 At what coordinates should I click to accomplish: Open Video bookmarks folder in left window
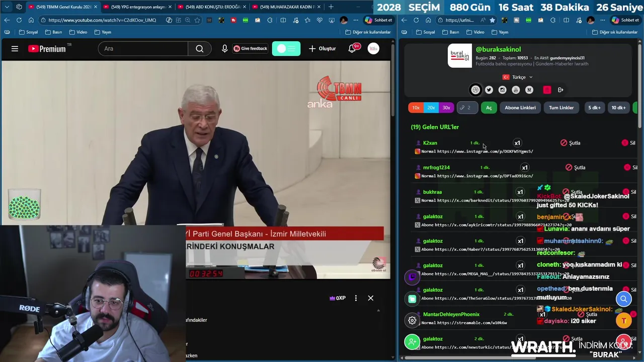pyautogui.click(x=78, y=32)
